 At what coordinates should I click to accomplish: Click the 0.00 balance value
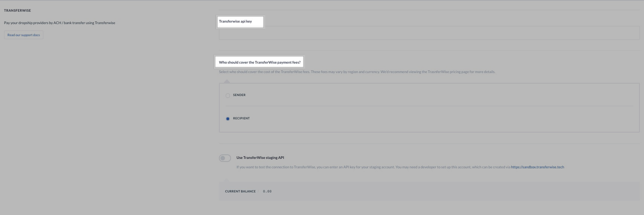(267, 191)
